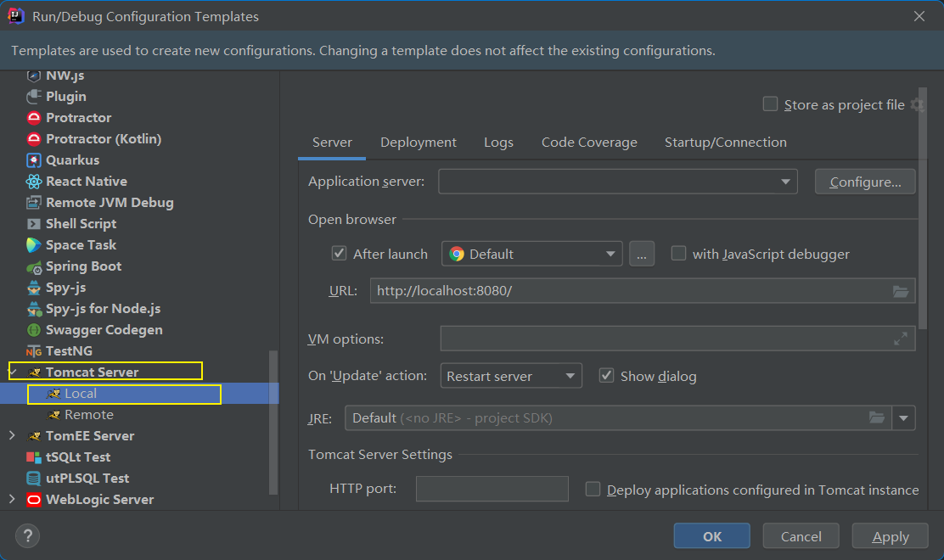Select the 'Spring Boot' template row
Image resolution: width=944 pixels, height=560 pixels.
[140, 266]
